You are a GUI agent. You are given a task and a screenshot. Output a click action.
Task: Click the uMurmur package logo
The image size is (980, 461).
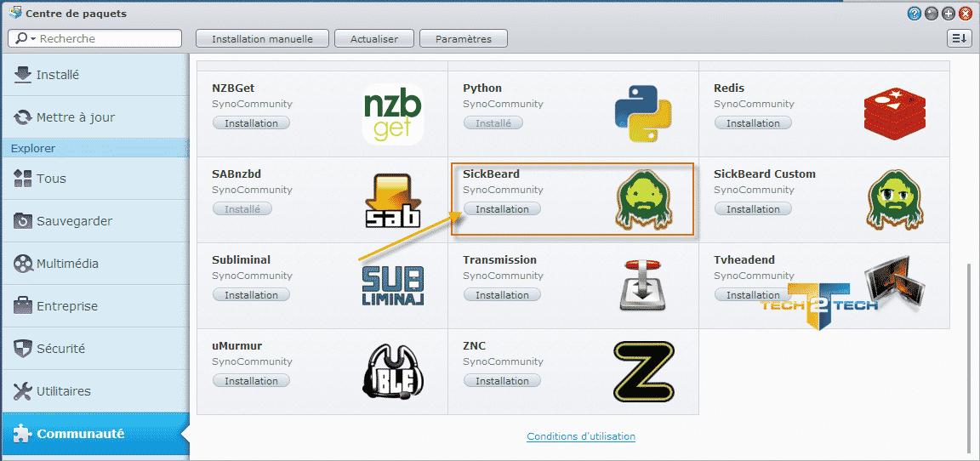(x=393, y=372)
